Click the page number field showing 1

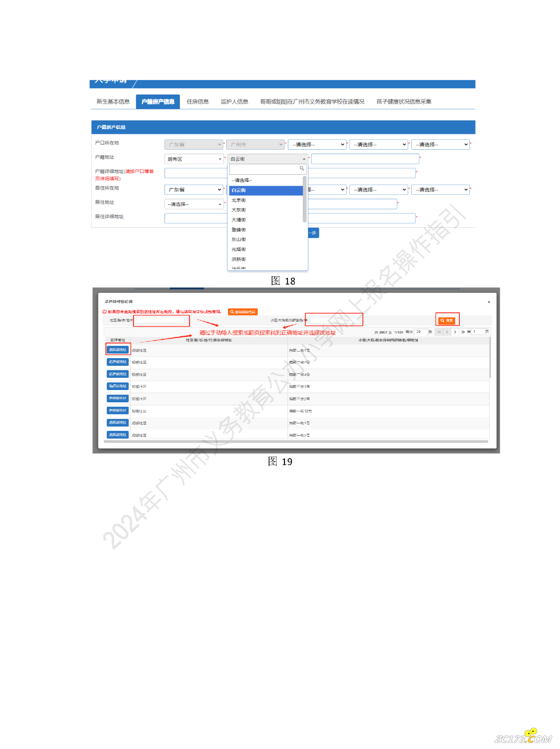click(x=478, y=332)
